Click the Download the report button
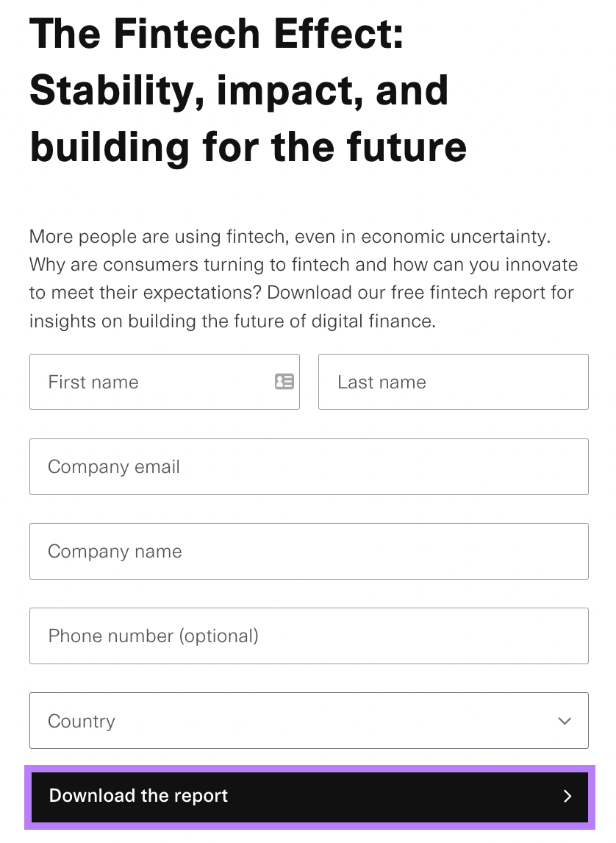This screenshot has width=616, height=843. (x=309, y=796)
